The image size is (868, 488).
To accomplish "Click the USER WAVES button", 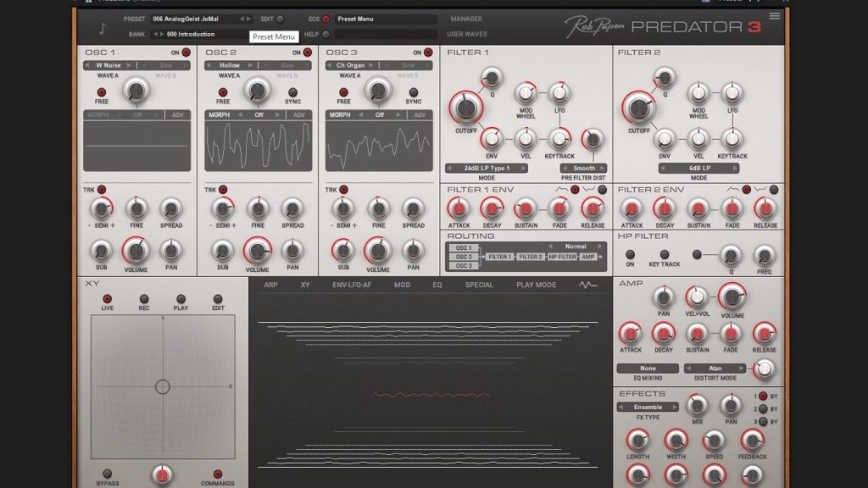I will point(467,35).
